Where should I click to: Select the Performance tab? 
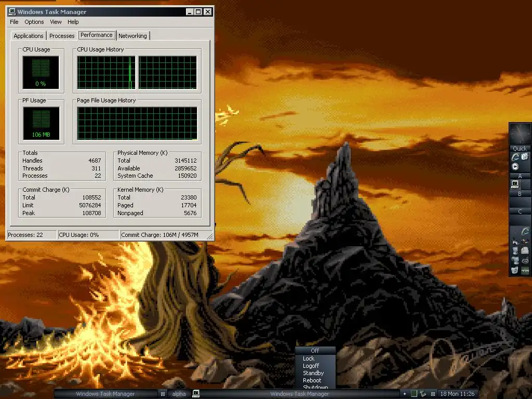click(97, 35)
